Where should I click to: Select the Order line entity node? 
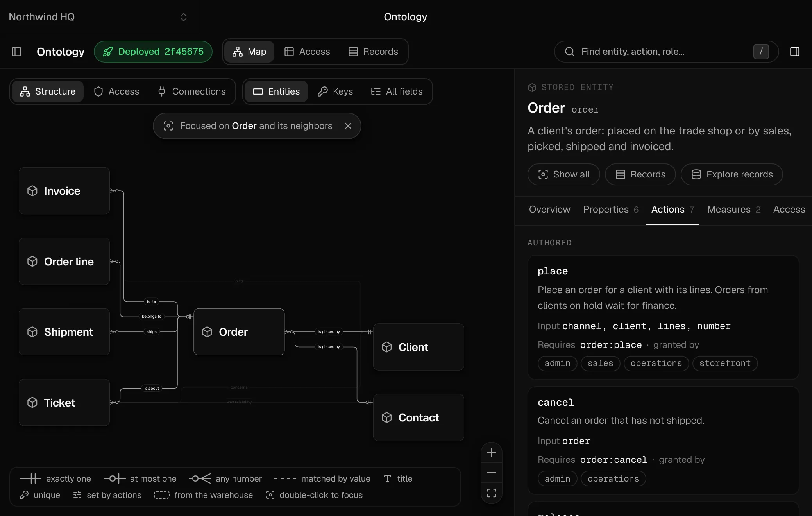[64, 261]
